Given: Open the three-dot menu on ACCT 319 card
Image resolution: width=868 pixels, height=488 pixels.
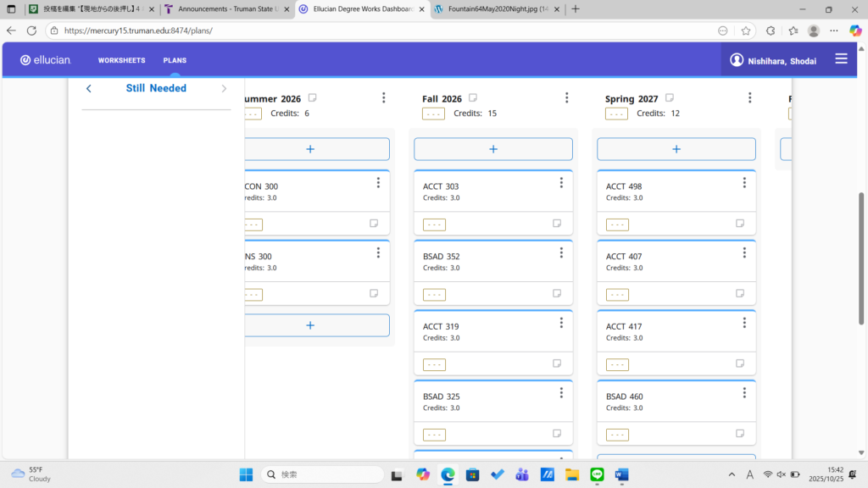Looking at the screenshot, I should click(561, 323).
